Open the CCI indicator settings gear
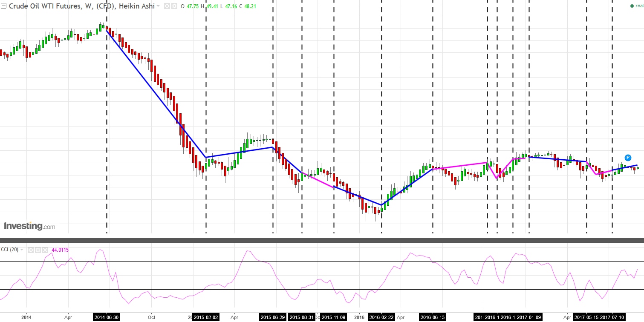The image size is (644, 322). tap(38, 250)
